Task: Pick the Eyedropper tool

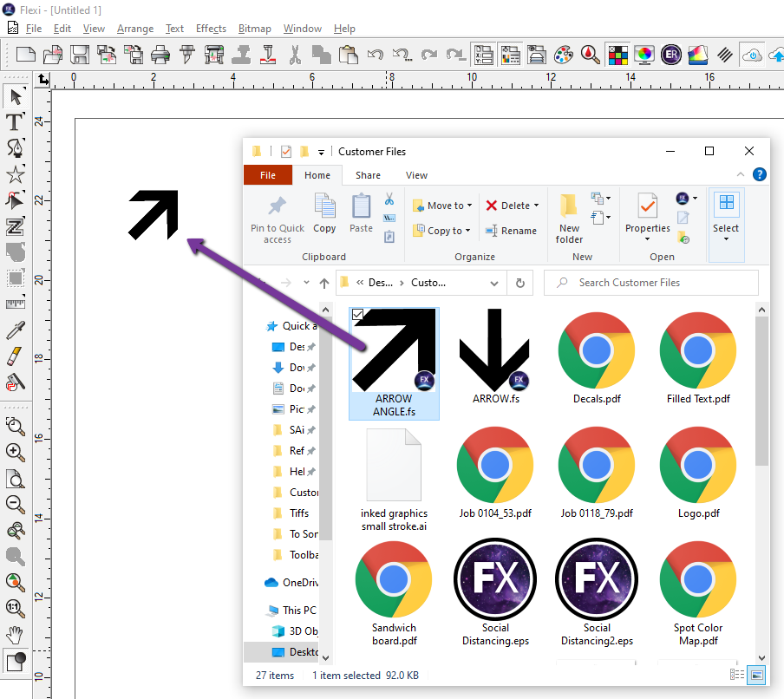Action: click(x=15, y=330)
